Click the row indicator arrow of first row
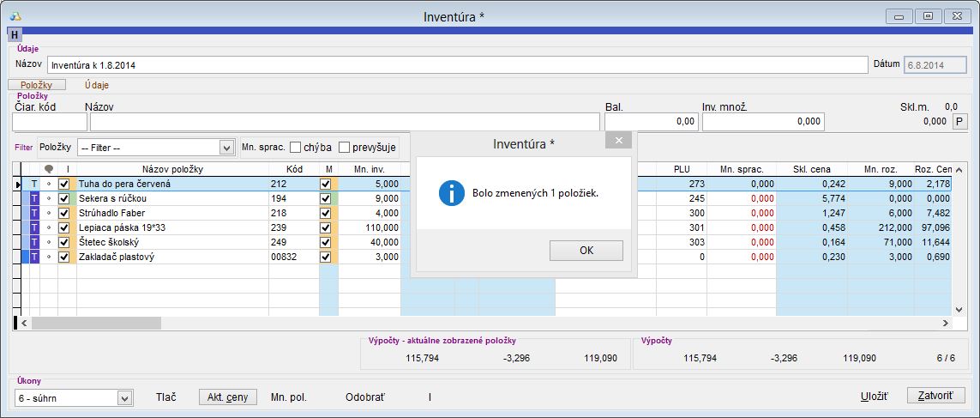Image resolution: width=980 pixels, height=418 pixels. click(x=18, y=184)
